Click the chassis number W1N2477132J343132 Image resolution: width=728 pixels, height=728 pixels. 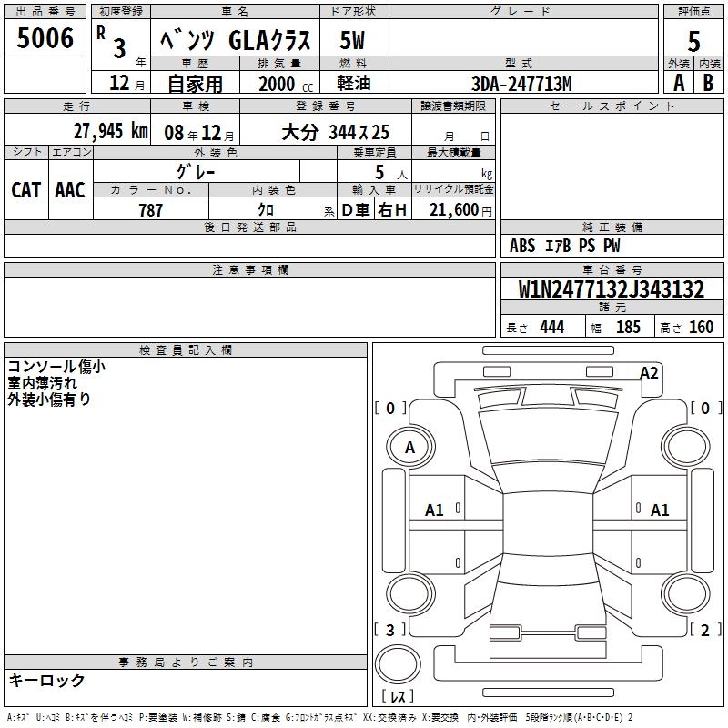[611, 289]
